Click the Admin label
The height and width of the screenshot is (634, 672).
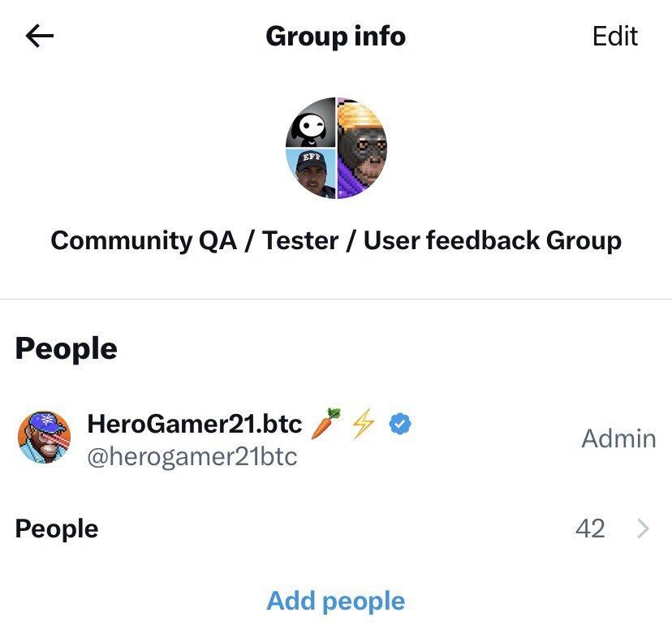click(618, 438)
